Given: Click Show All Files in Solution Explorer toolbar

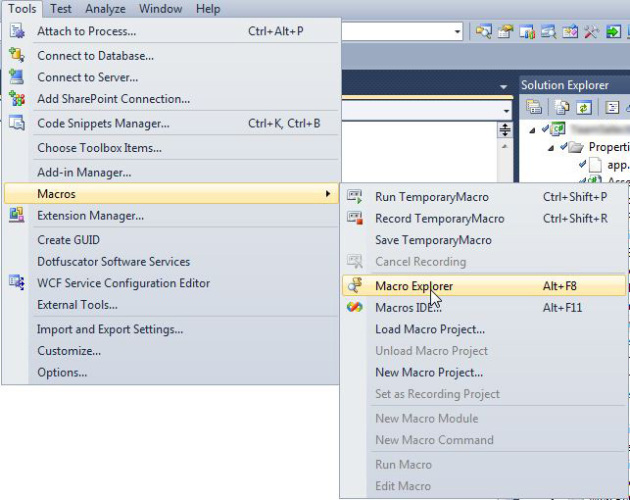Looking at the screenshot, I should pos(562,107).
